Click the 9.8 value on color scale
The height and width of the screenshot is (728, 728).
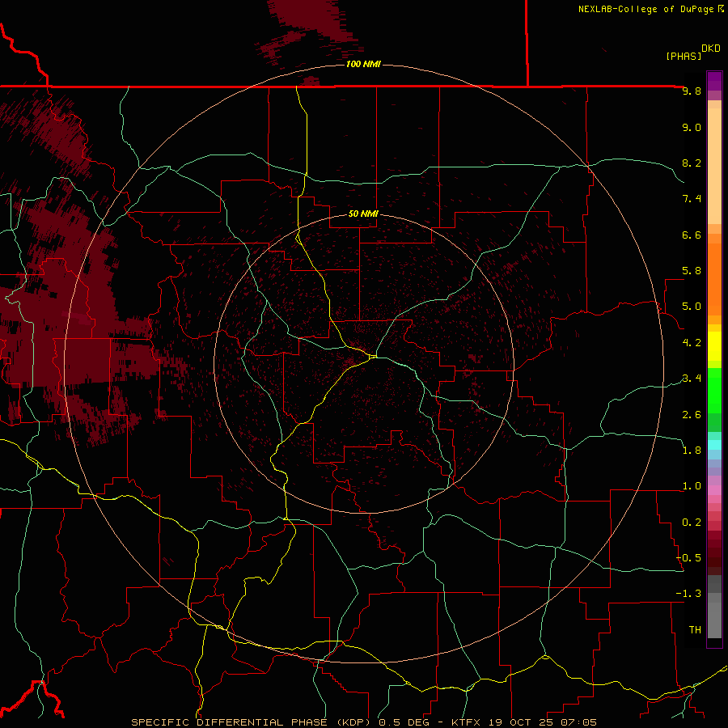(x=692, y=91)
